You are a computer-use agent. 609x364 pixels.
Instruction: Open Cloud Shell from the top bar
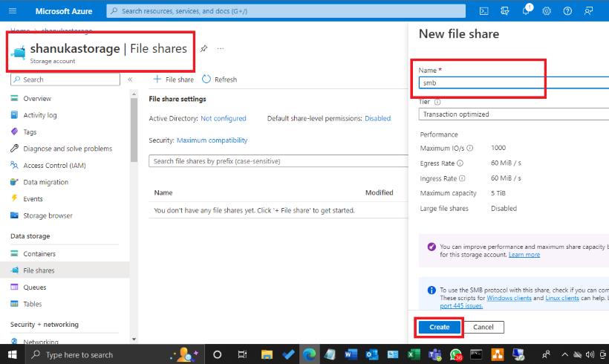(x=483, y=11)
